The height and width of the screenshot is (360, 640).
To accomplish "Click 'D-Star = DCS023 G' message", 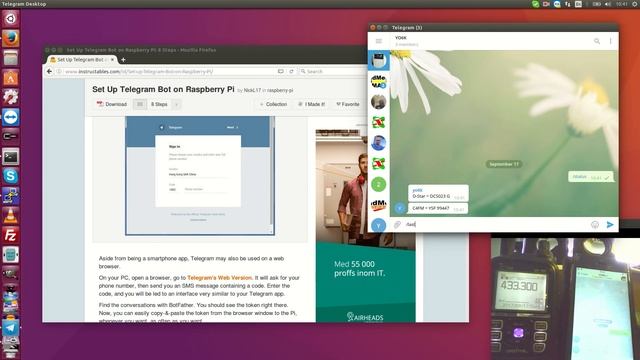I will 438,193.
